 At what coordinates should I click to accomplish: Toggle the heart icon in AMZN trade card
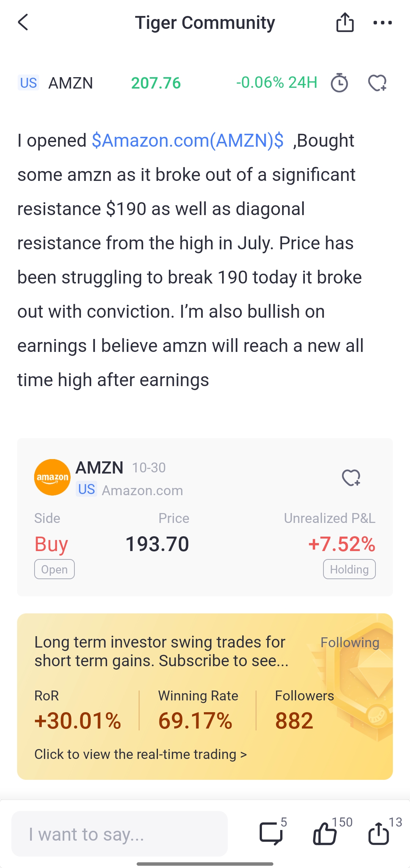pyautogui.click(x=351, y=478)
